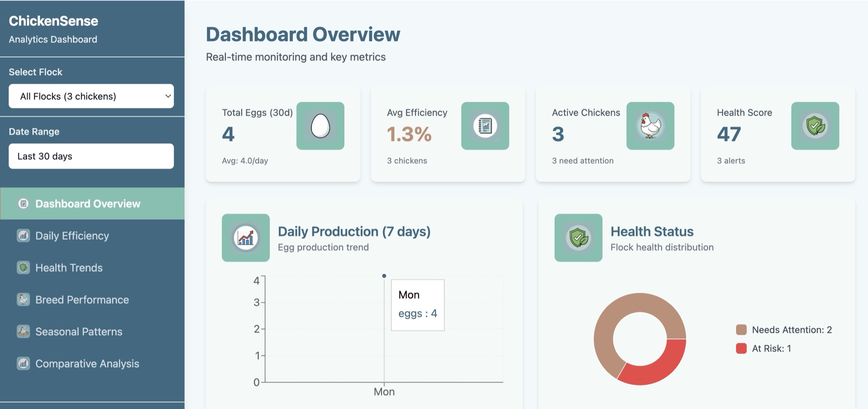This screenshot has width=868, height=409.
Task: Click the Comparative Analysis graph icon
Action: click(x=23, y=363)
